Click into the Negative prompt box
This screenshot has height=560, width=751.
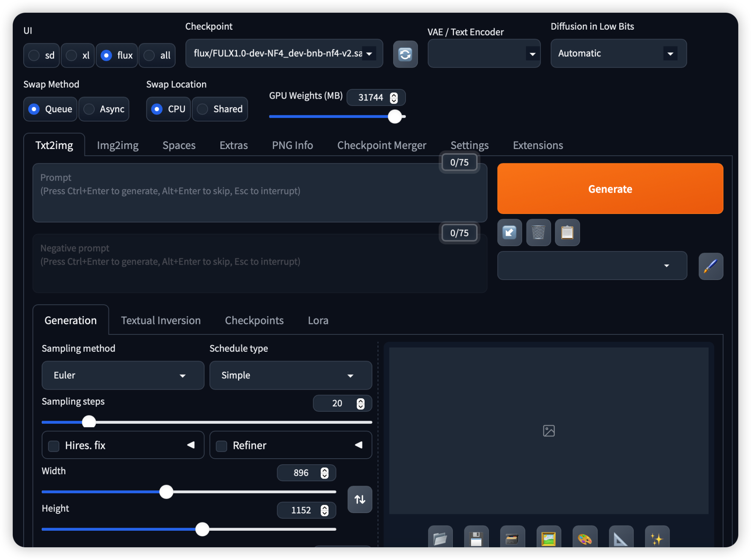click(x=260, y=263)
